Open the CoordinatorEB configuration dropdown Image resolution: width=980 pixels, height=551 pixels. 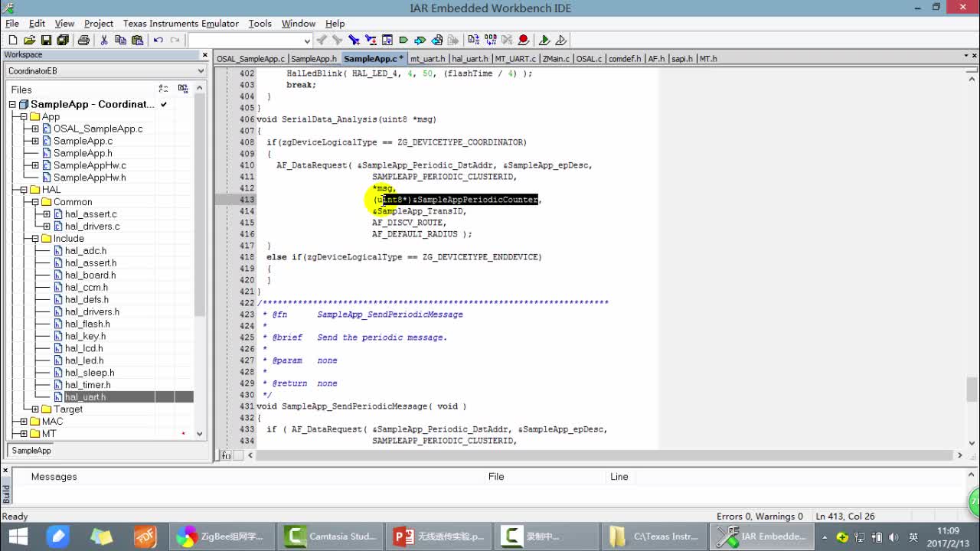(201, 71)
